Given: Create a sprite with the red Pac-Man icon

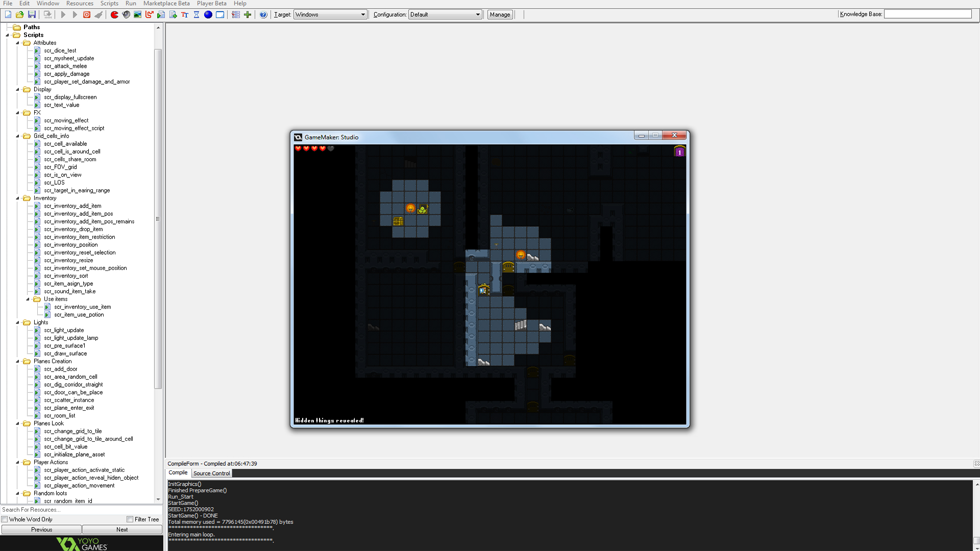Looking at the screenshot, I should (114, 14).
